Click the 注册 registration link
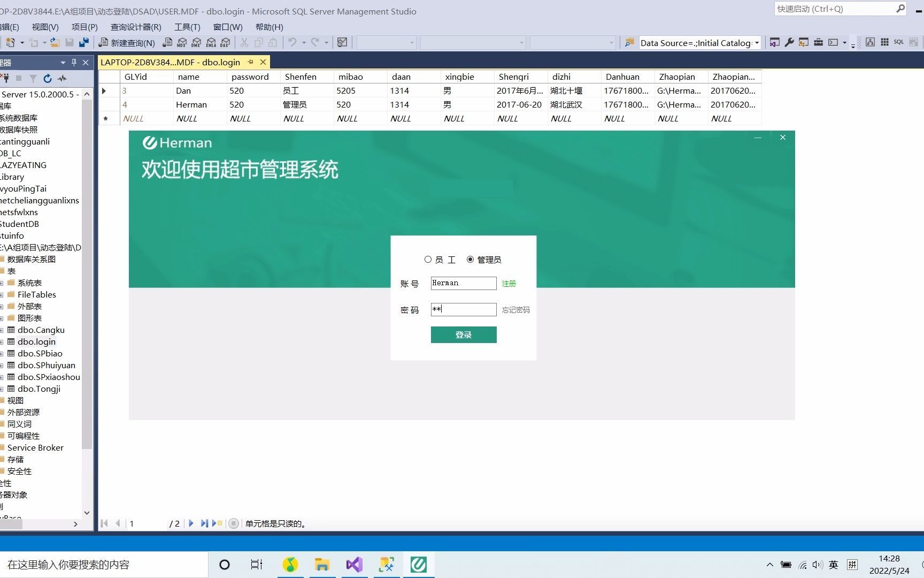The image size is (924, 578). pyautogui.click(x=509, y=283)
